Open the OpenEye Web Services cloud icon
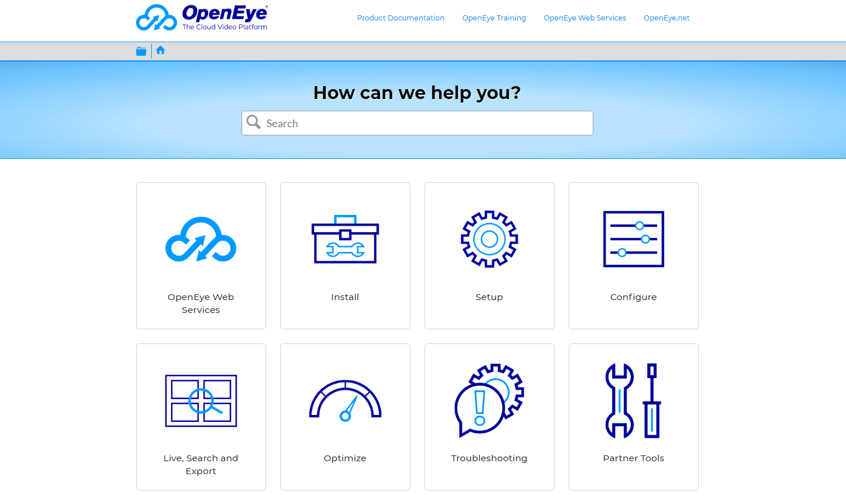 click(x=201, y=239)
